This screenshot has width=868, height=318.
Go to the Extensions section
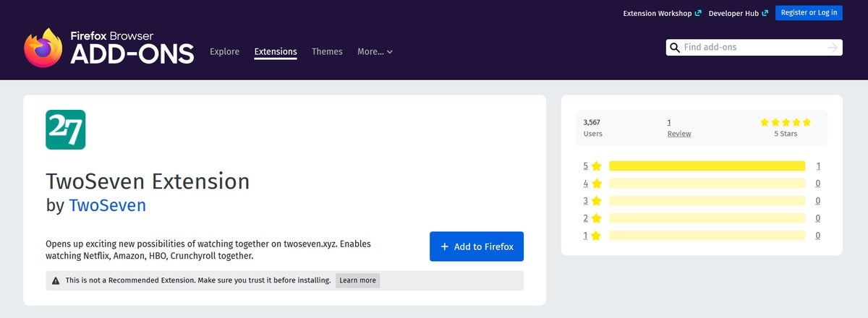(276, 51)
